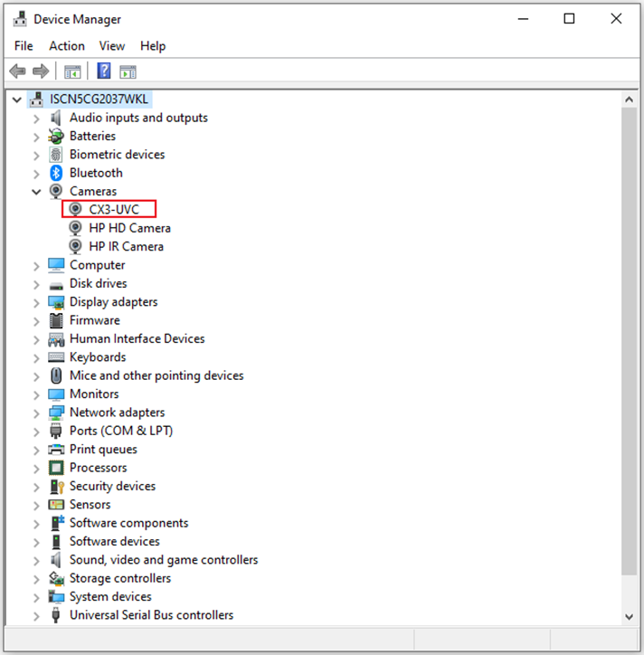Expand the Network adapters node
The width and height of the screenshot is (644, 655).
pyautogui.click(x=36, y=413)
